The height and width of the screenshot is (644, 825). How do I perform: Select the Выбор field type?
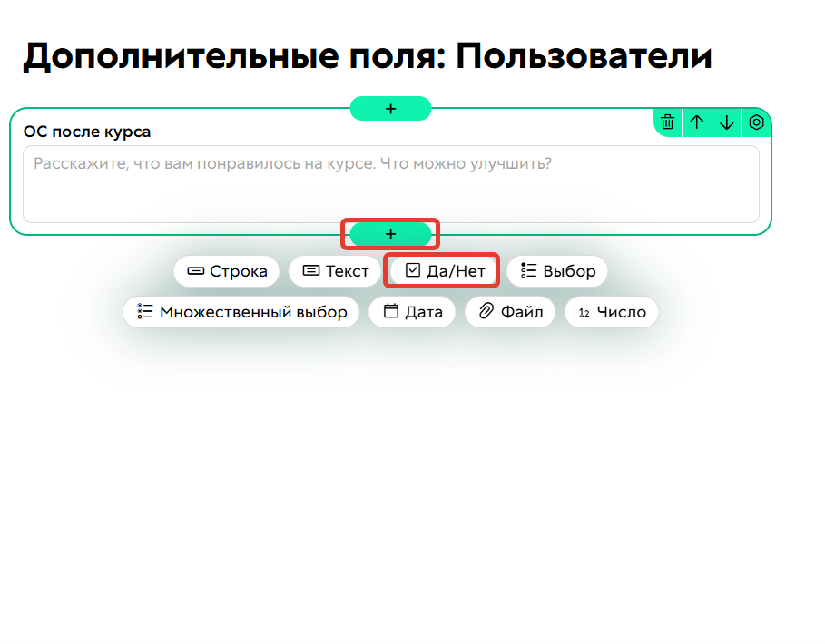pos(557,270)
